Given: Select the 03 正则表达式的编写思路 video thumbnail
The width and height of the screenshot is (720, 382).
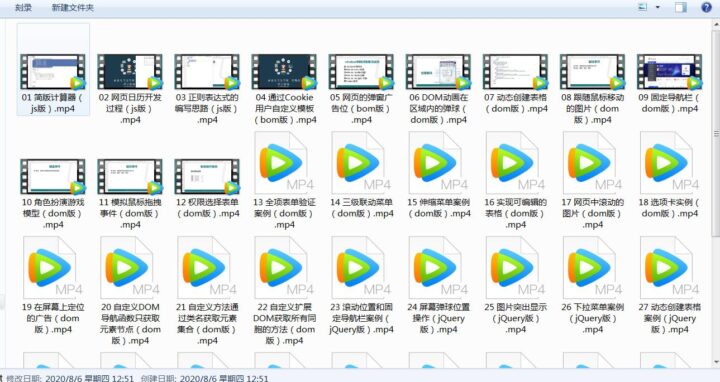Looking at the screenshot, I should [x=207, y=72].
